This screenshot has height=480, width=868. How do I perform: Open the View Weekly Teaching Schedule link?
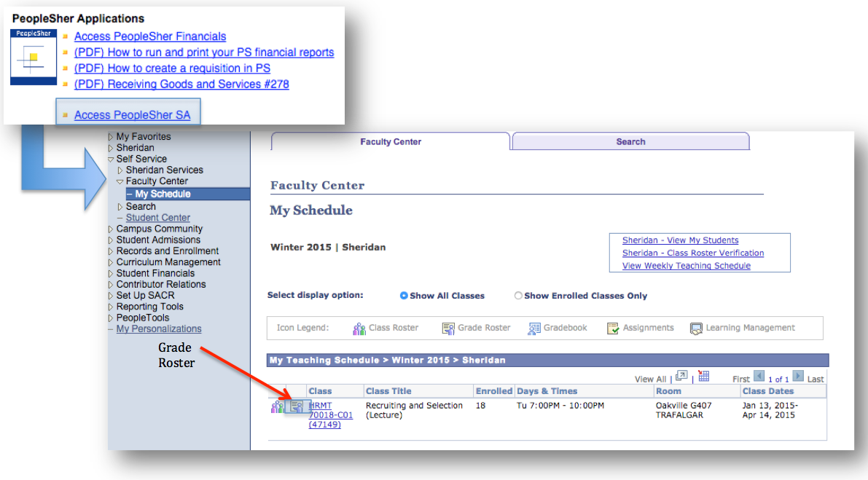pos(687,266)
